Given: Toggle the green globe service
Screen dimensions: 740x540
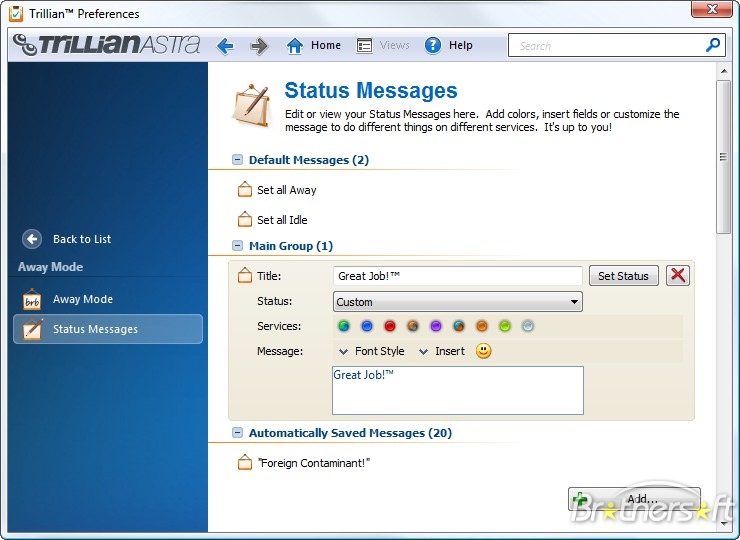Looking at the screenshot, I should coord(344,326).
